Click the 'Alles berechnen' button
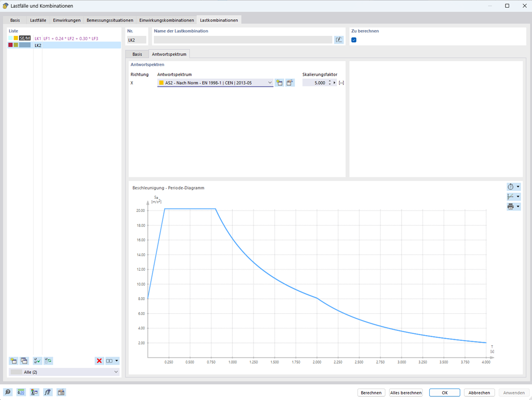The image size is (532, 400). click(x=406, y=393)
